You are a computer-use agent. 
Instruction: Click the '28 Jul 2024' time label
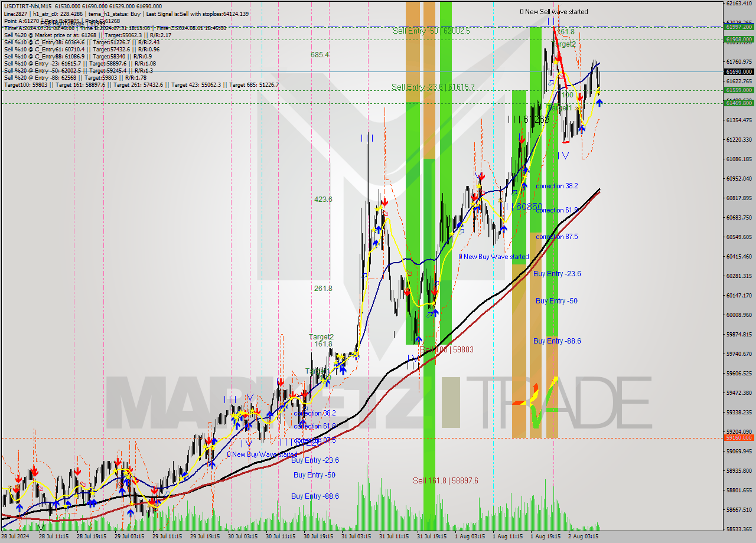[x=16, y=537]
